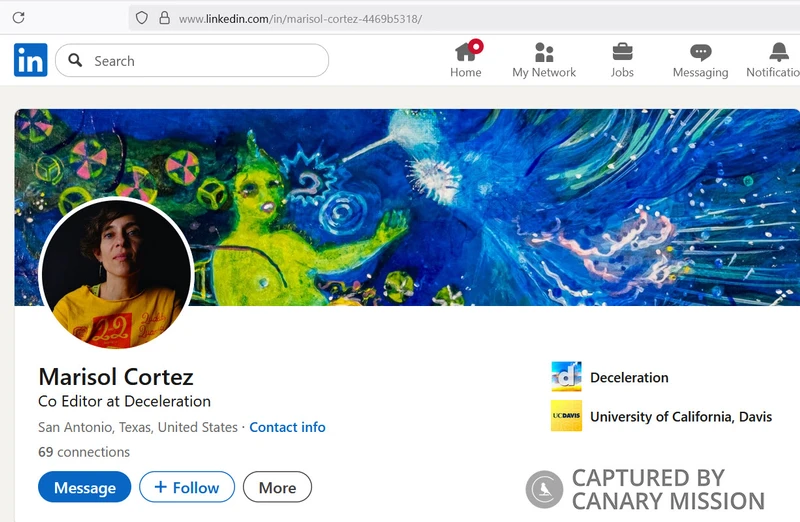This screenshot has width=800, height=522.
Task: Open the Contact info link
Action: point(287,427)
